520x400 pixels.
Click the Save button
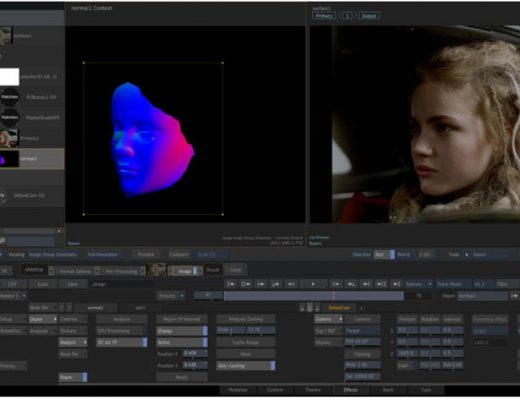point(73,284)
